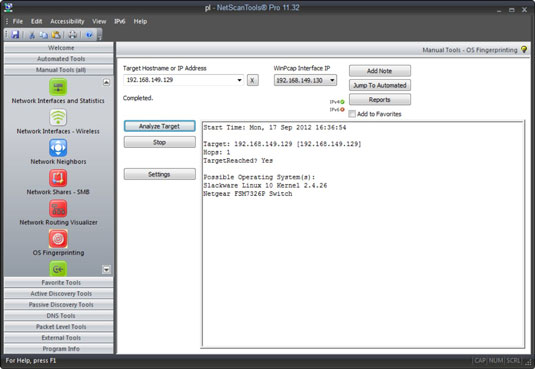Click the 'Completed.' status text
Viewport: 535px width, 369px height.
138,98
